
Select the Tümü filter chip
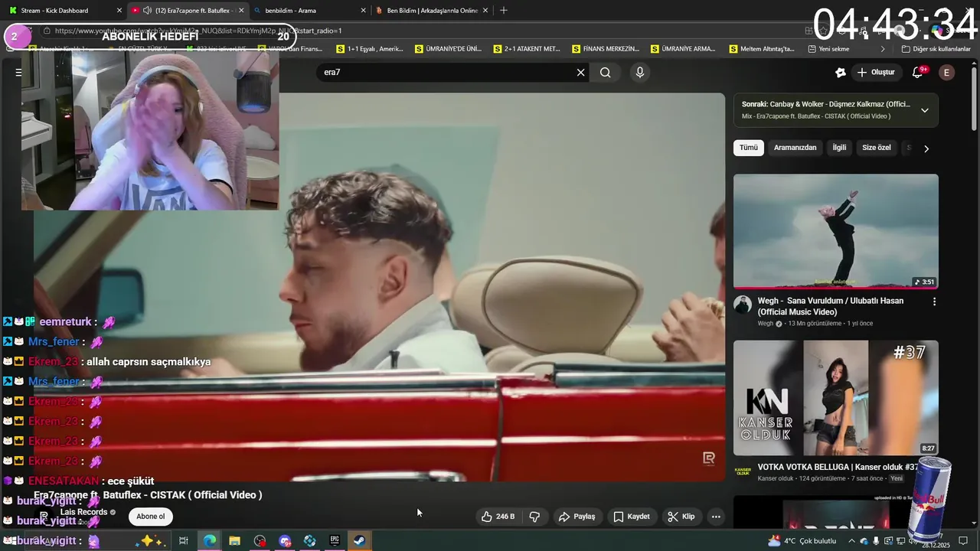point(748,148)
